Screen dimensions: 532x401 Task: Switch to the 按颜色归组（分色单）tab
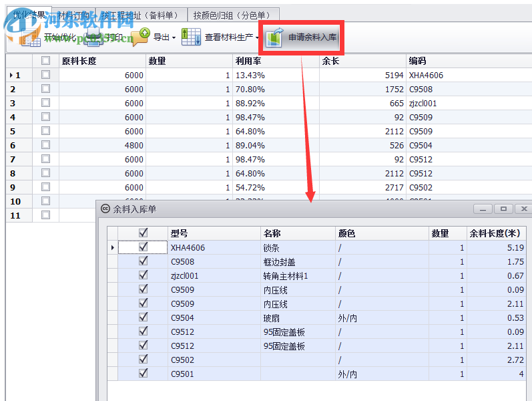[234, 15]
